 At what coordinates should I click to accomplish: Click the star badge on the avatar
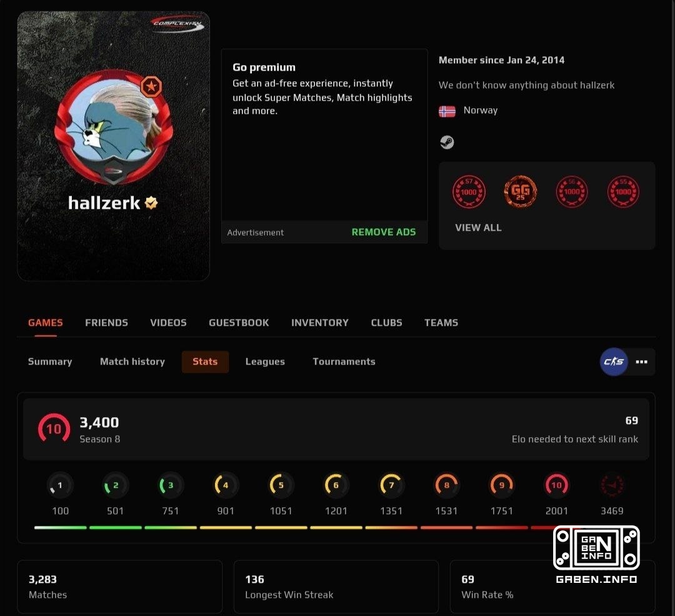click(x=151, y=86)
